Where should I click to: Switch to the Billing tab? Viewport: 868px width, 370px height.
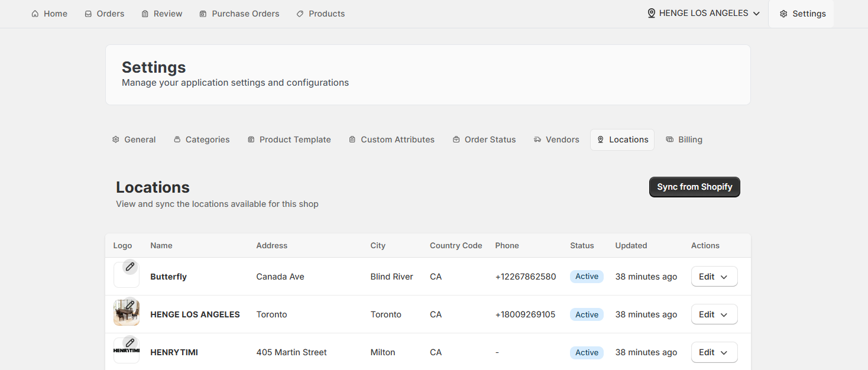point(684,139)
